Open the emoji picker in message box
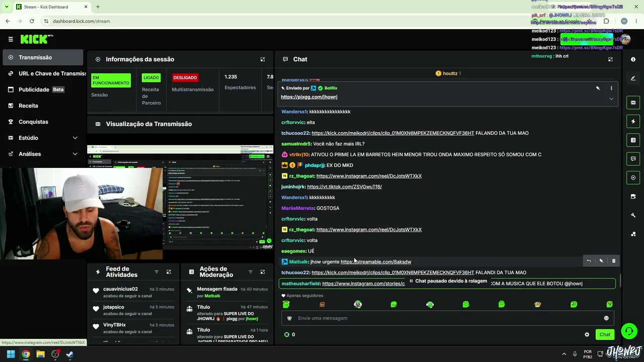The width and height of the screenshot is (644, 362). click(x=606, y=318)
